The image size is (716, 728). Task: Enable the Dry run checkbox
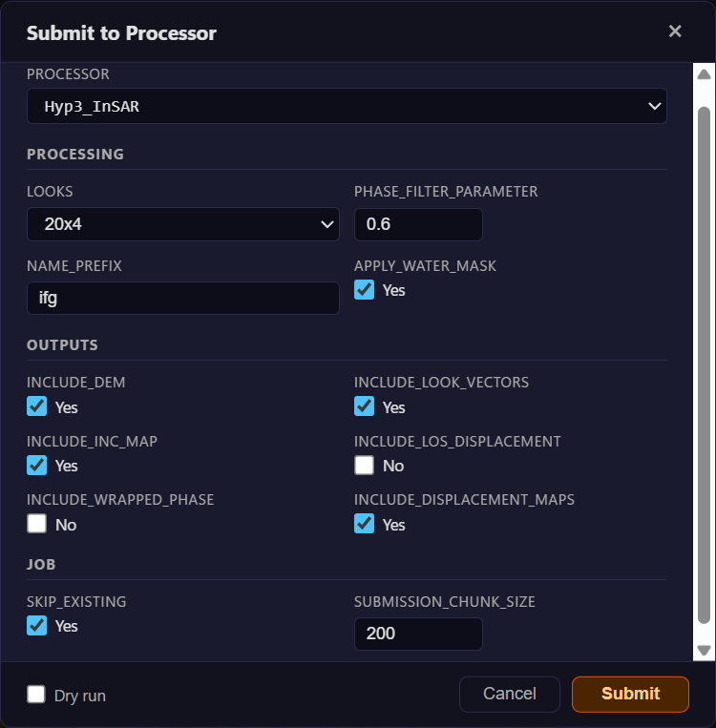click(x=36, y=695)
